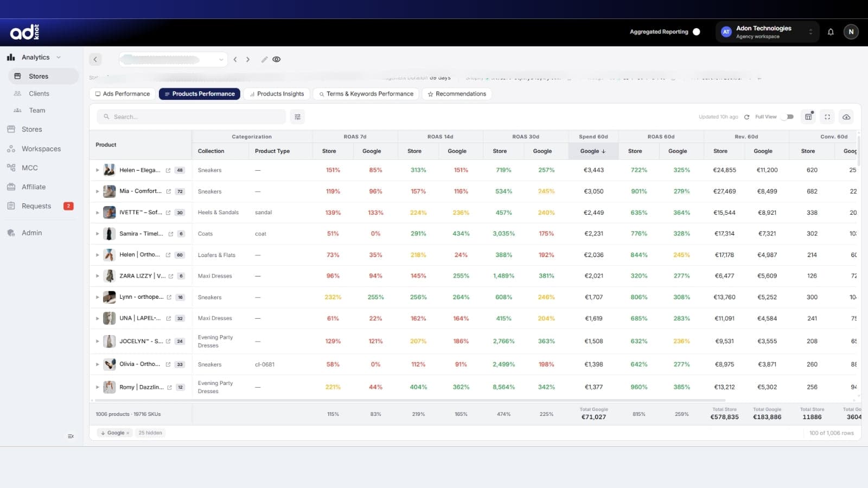868x488 pixels.
Task: Sort by Spend 60d Google column
Action: tap(593, 151)
